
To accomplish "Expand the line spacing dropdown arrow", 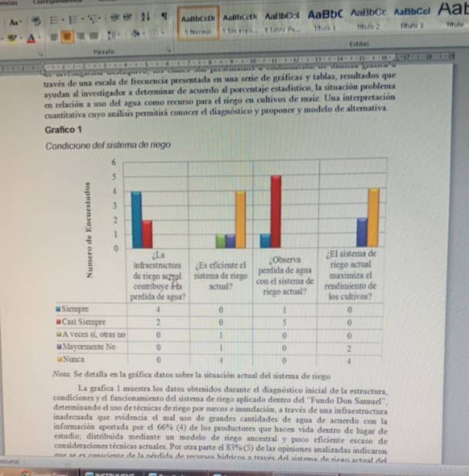I will click(119, 34).
